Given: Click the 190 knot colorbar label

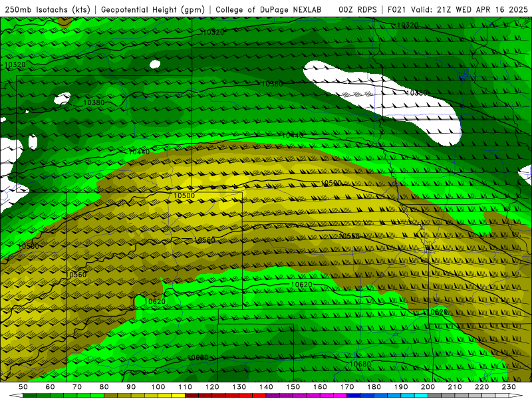Looking at the screenshot, I should pos(401,387).
